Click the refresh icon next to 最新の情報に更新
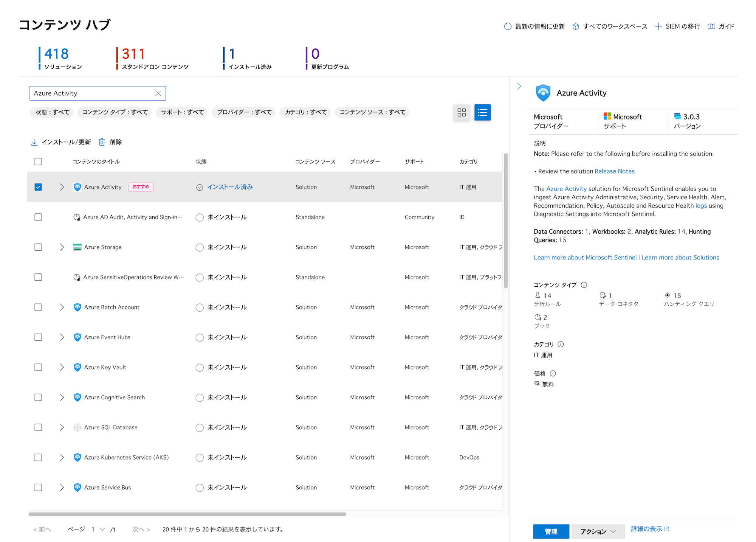756x542 pixels. tap(508, 26)
